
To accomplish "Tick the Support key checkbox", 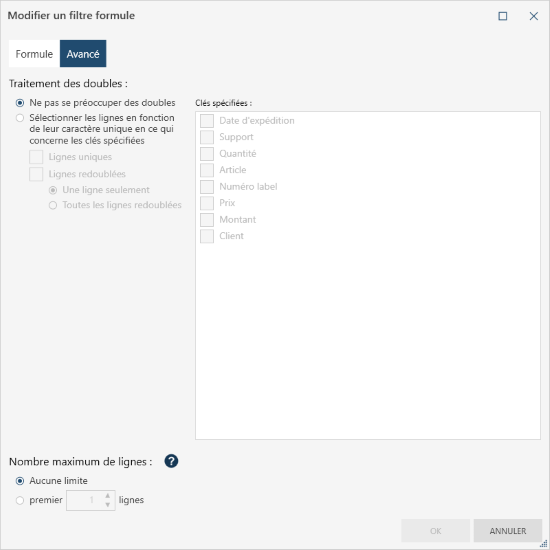I will click(x=207, y=137).
